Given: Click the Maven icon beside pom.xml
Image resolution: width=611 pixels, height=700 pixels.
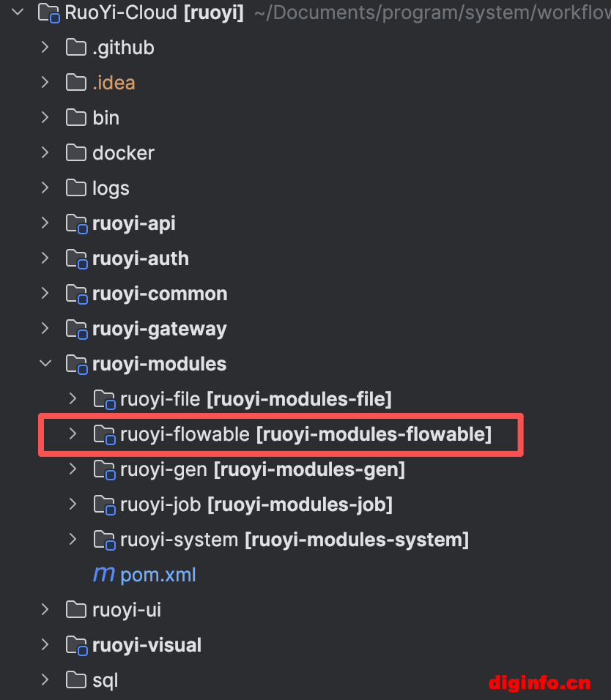Looking at the screenshot, I should (x=103, y=574).
